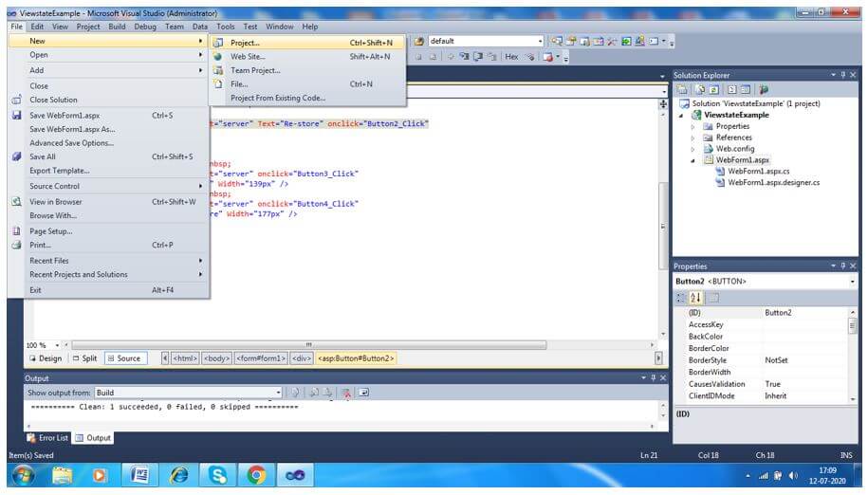The height and width of the screenshot is (495, 868).
Task: Click the Hex display toolbar button
Action: pos(512,57)
